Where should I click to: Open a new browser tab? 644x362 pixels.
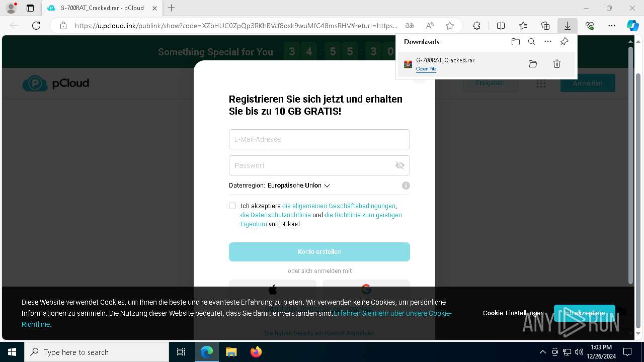click(x=172, y=8)
